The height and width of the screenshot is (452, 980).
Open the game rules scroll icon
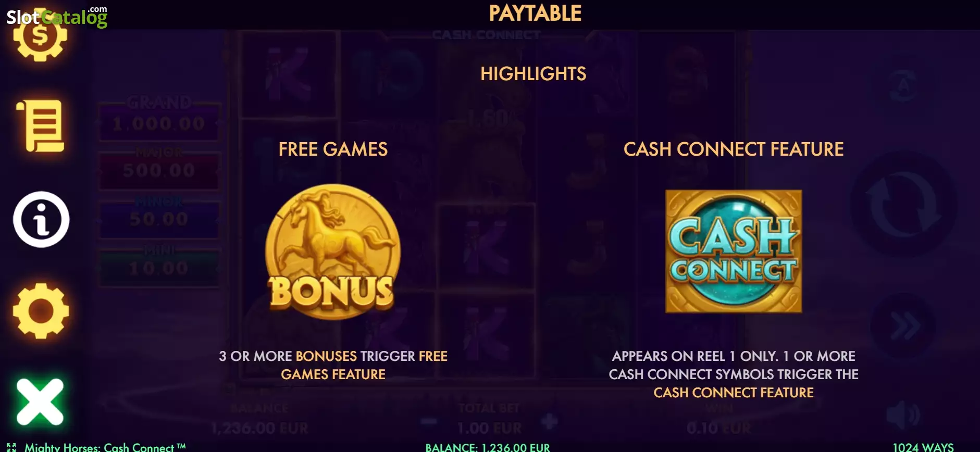tap(41, 127)
